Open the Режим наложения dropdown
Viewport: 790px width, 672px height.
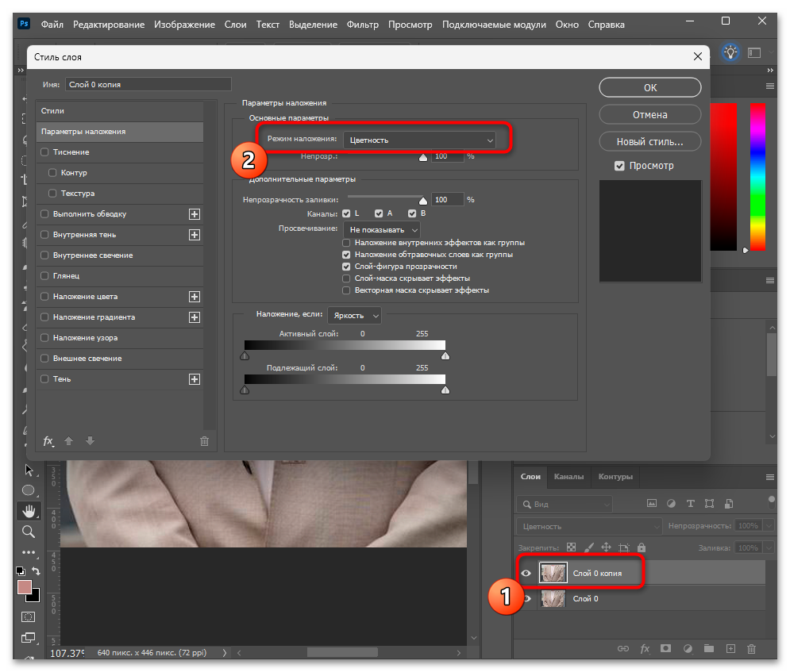click(419, 140)
